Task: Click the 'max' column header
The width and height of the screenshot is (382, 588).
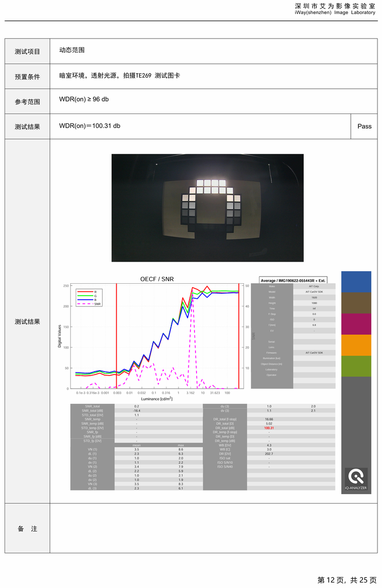Action: [181, 445]
